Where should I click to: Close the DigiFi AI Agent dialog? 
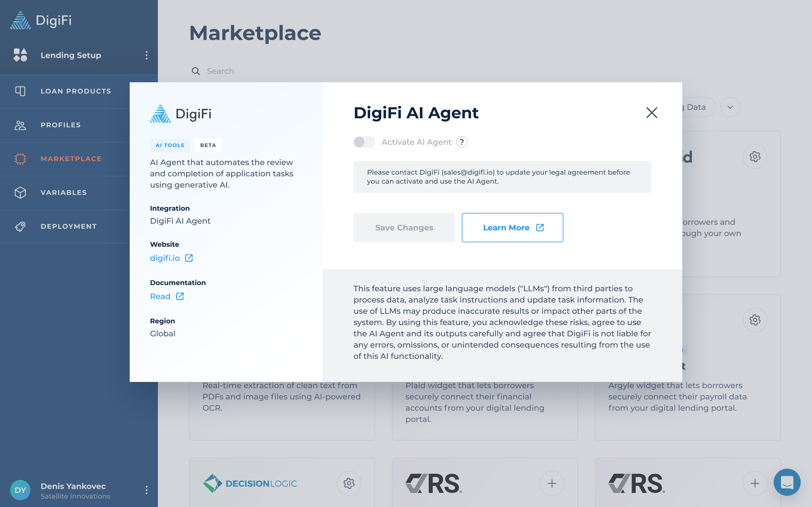[x=652, y=113]
